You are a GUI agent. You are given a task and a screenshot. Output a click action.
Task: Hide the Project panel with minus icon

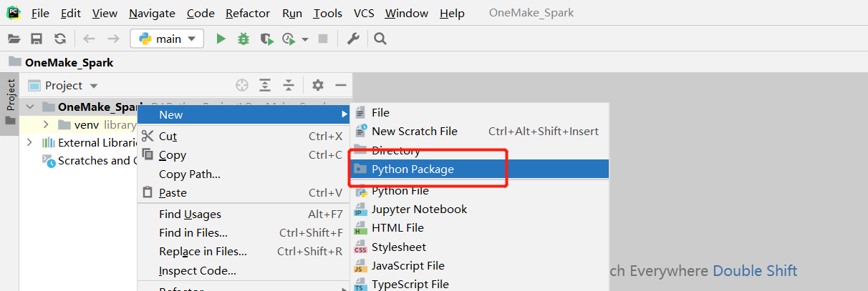click(x=341, y=86)
